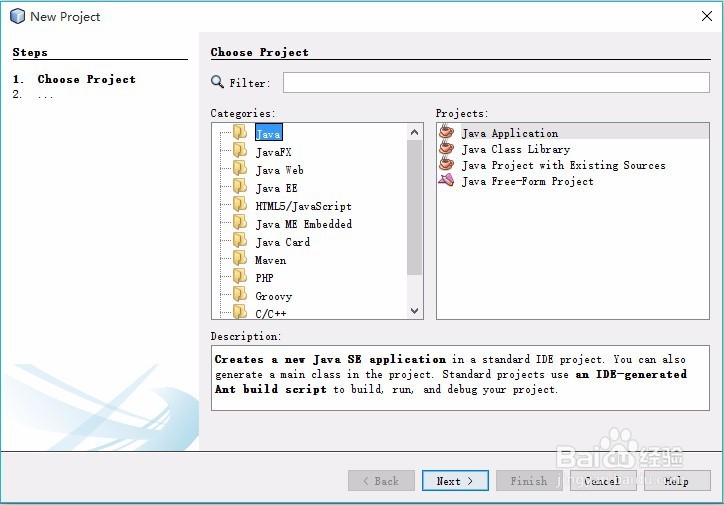Image resolution: width=724 pixels, height=505 pixels.
Task: Click the Categories list scrollbar thumb
Action: 415,207
